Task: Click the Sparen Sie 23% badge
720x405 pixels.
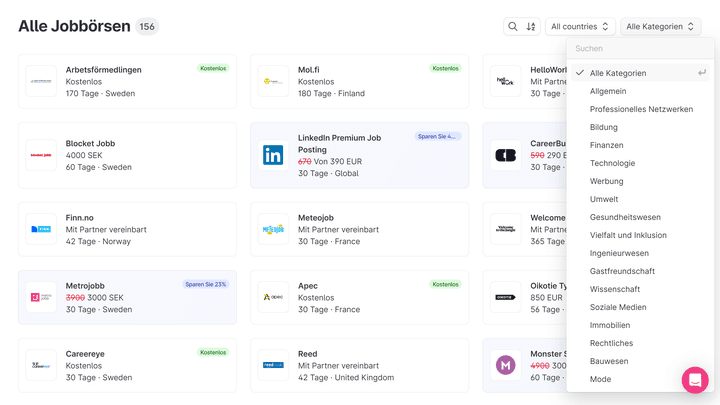Action: click(x=206, y=284)
